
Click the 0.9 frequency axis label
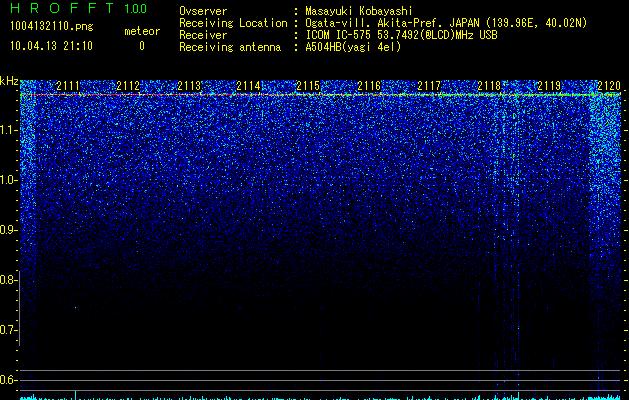(x=8, y=230)
